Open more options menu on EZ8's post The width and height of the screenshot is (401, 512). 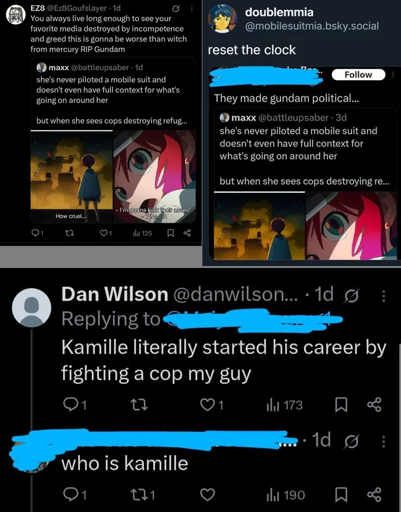tap(191, 9)
